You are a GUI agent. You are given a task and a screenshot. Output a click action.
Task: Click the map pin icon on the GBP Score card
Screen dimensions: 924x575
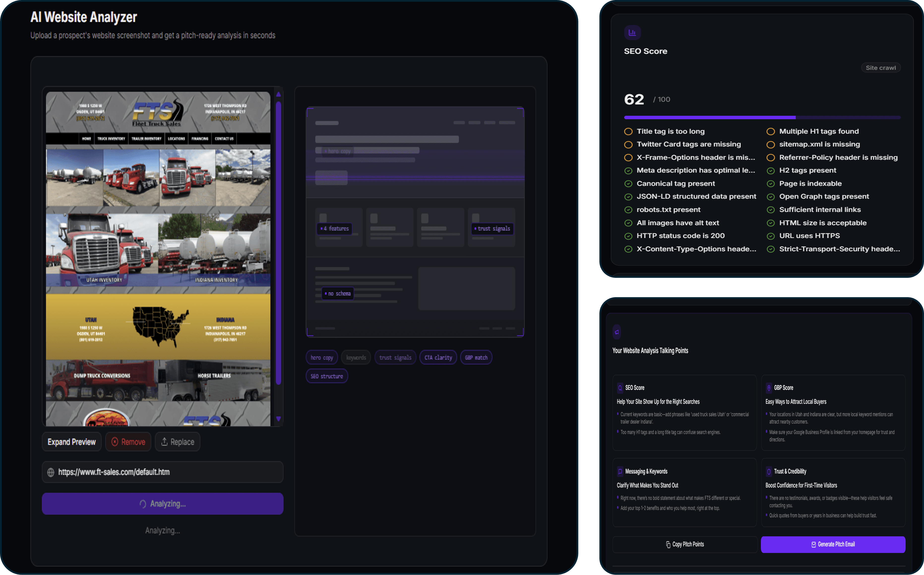click(x=769, y=387)
